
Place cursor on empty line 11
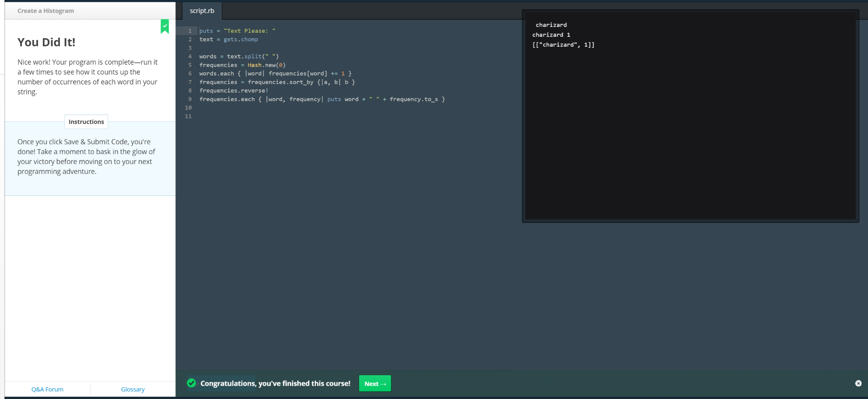point(270,116)
